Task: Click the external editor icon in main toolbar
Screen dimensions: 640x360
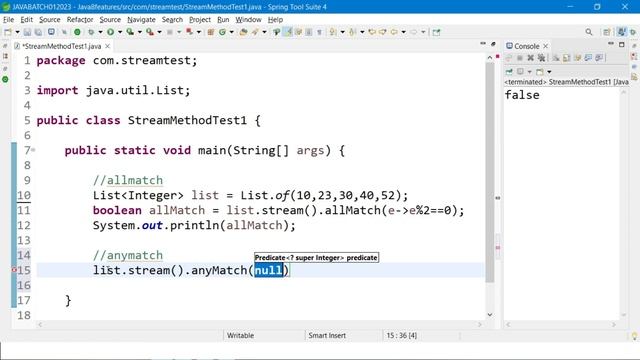Action: coord(436,32)
